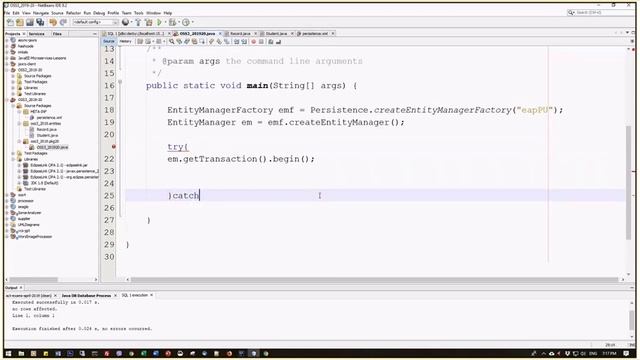The width and height of the screenshot is (640, 360).
Task: Collapse the oss3_2019.entities package node
Action: coord(19,124)
